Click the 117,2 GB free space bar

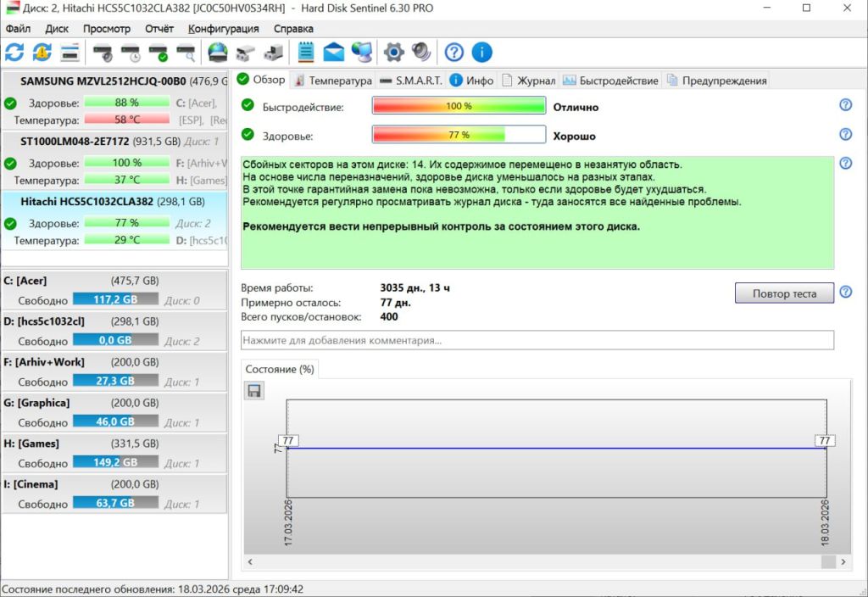(x=115, y=299)
